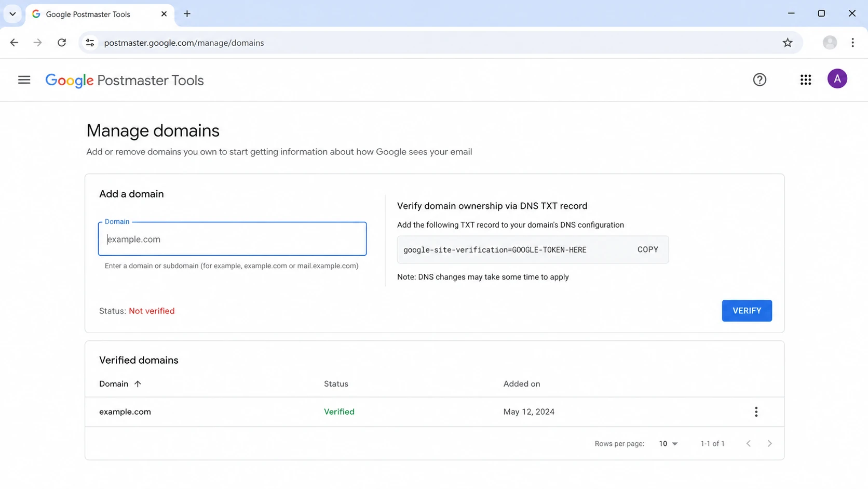The image size is (868, 489).
Task: Click the 'Added on' column header
Action: (x=521, y=384)
